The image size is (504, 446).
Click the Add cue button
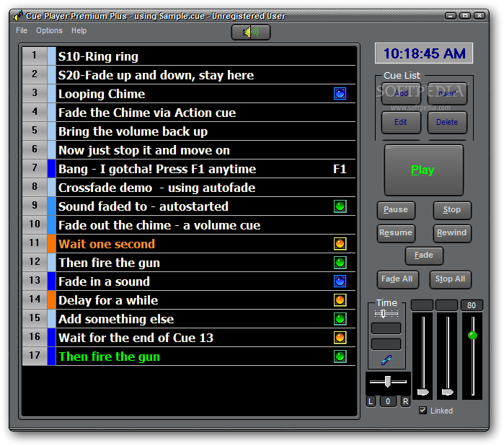point(401,94)
